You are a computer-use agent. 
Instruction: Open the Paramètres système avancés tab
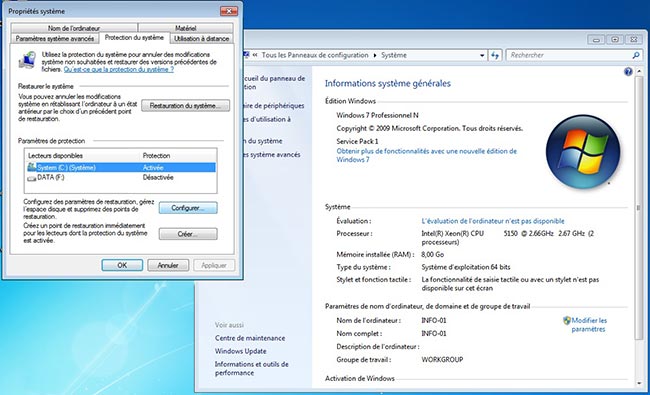click(x=55, y=39)
